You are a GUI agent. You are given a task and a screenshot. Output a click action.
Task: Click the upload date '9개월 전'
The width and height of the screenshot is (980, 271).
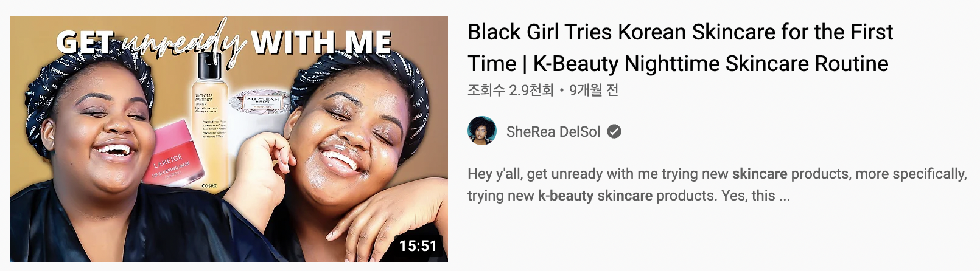pyautogui.click(x=593, y=90)
